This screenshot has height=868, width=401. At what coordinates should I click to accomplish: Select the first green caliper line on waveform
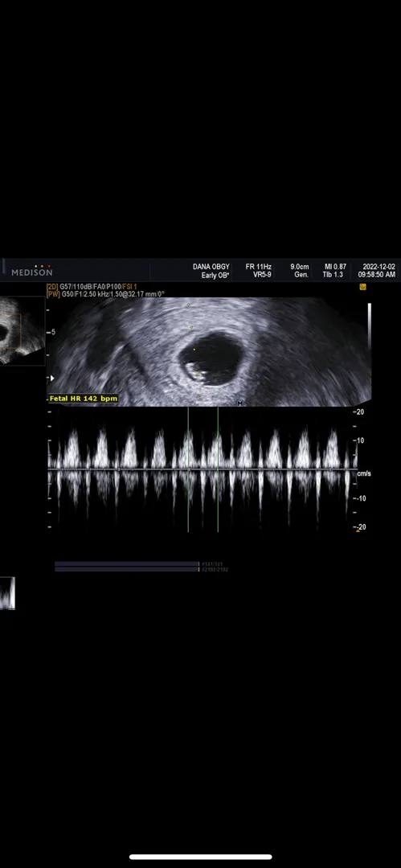(x=188, y=470)
